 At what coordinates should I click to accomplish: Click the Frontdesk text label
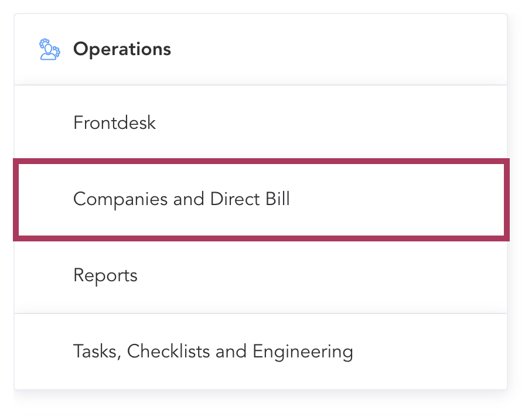pyautogui.click(x=115, y=123)
